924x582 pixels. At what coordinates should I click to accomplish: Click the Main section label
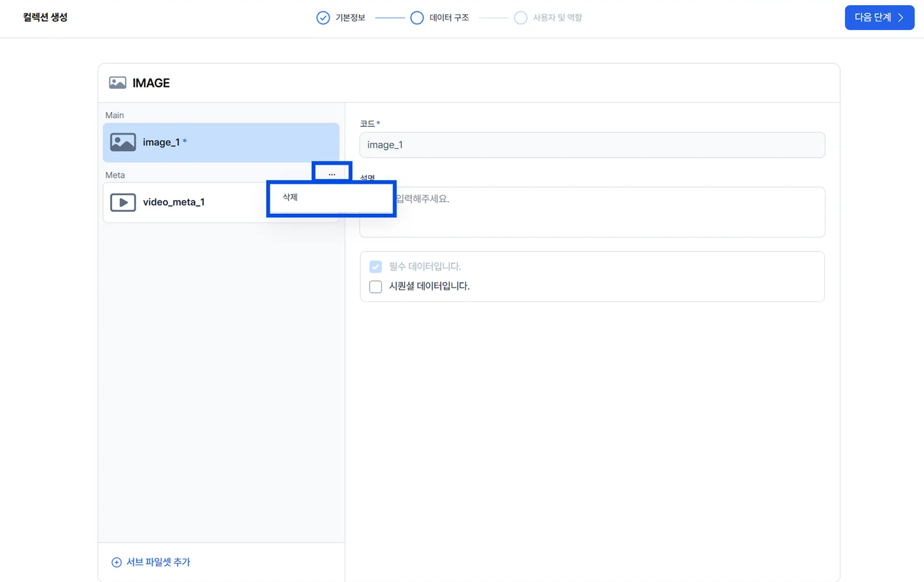(115, 115)
